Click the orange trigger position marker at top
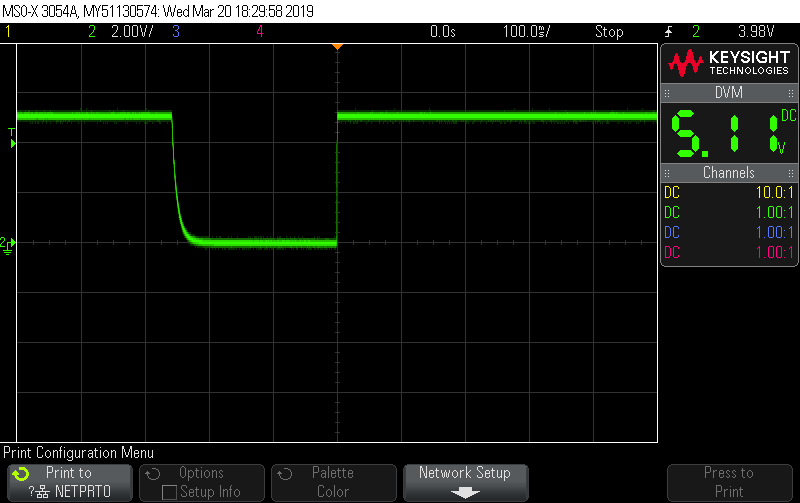The width and height of the screenshot is (800, 503). click(x=337, y=46)
